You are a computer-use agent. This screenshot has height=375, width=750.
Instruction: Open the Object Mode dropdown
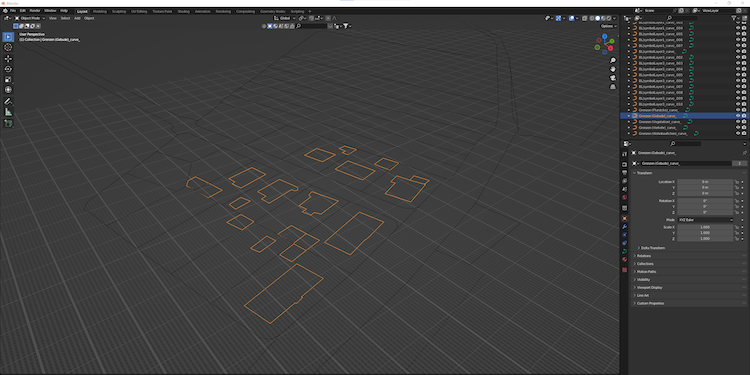click(30, 18)
